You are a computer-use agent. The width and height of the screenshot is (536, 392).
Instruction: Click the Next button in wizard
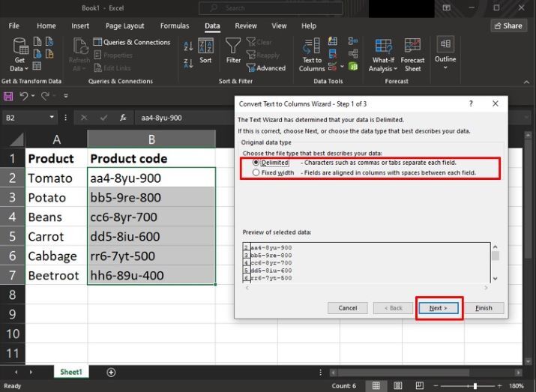439,308
